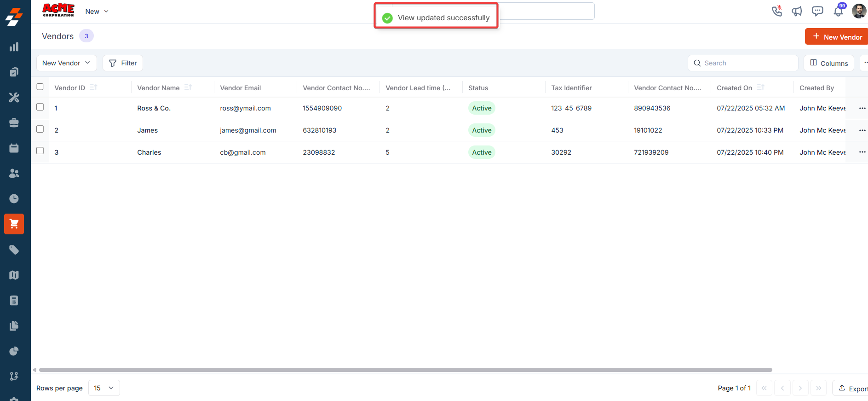Click the Vendors count badge 3
868x401 pixels.
[86, 36]
